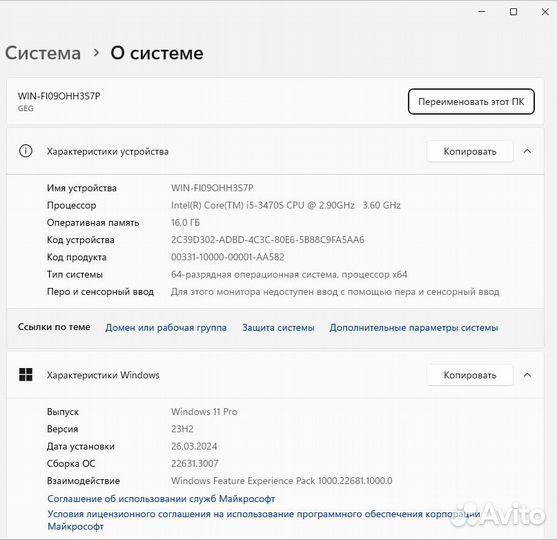Click the Перо и сенсорный ввод label
This screenshot has width=557, height=540.
coord(101,292)
